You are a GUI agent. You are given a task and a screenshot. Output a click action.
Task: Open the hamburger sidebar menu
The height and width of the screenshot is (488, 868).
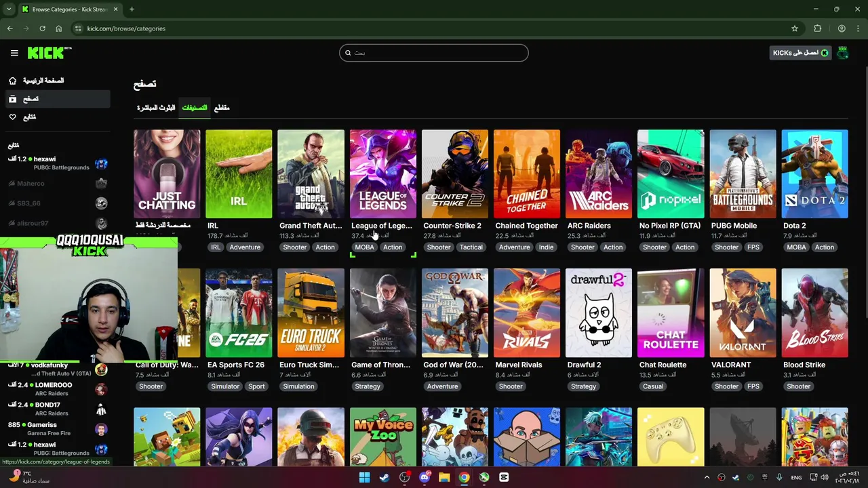(x=14, y=53)
